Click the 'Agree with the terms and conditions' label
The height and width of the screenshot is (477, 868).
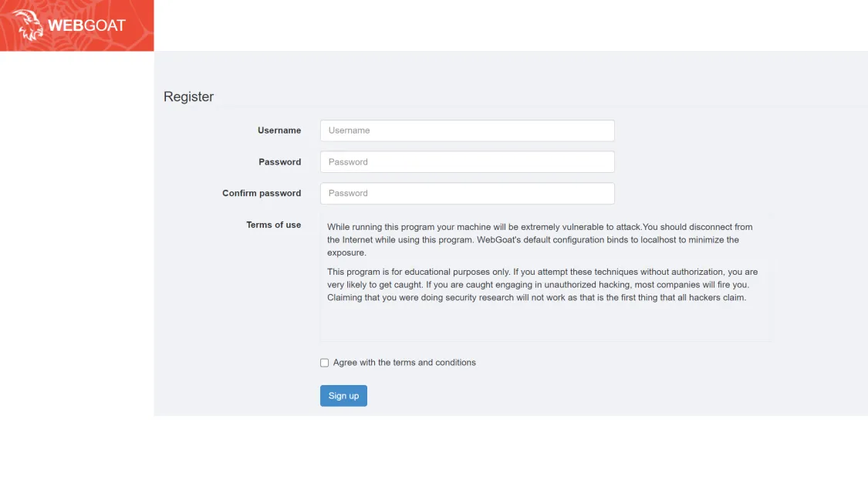pyautogui.click(x=404, y=363)
